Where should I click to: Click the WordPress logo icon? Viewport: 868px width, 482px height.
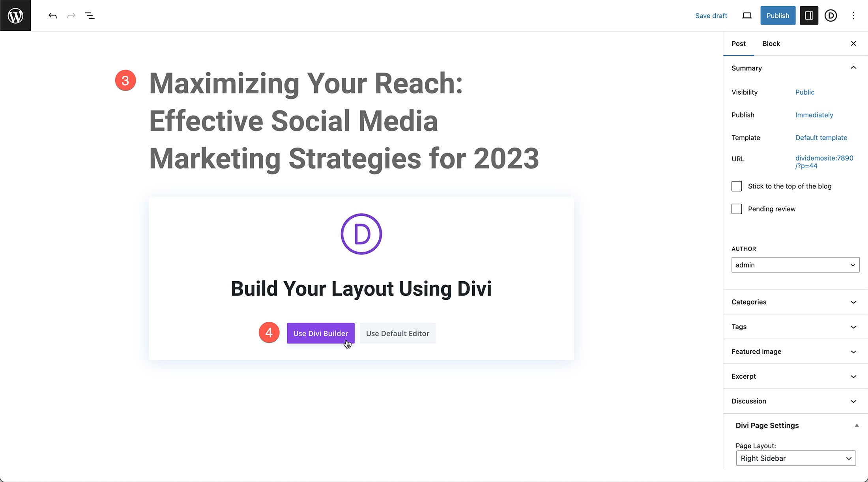[x=15, y=15]
